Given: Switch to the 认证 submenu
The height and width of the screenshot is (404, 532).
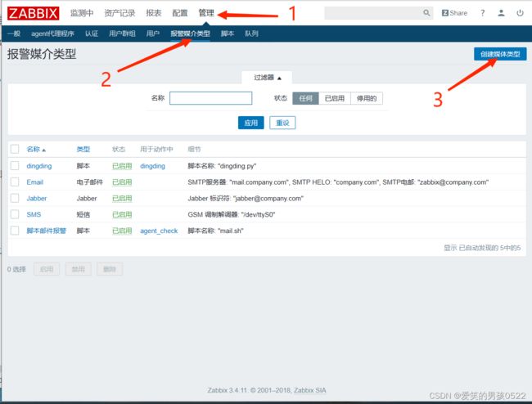Looking at the screenshot, I should pyautogui.click(x=92, y=34).
